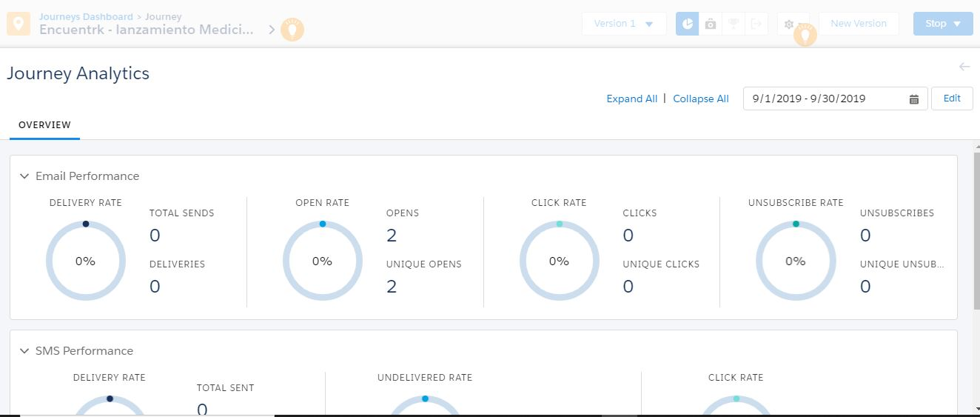Select the analytics pie chart view icon
The width and height of the screenshot is (980, 417).
point(688,24)
